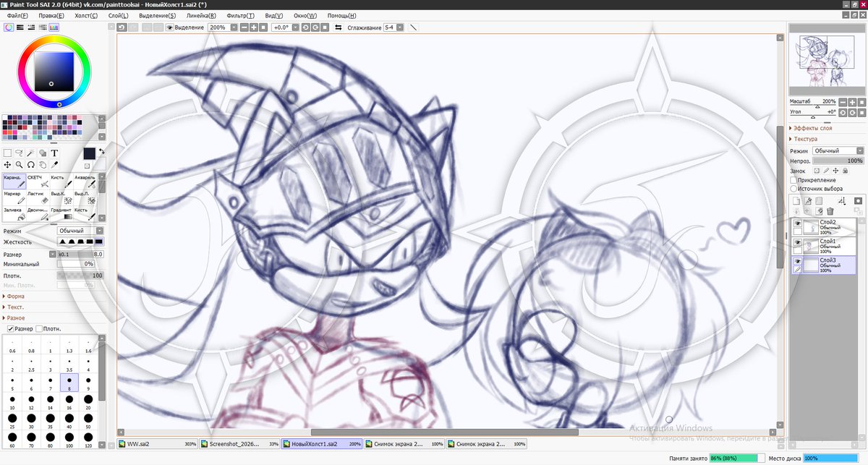Click the horizontal canvas scrollbar
The width and height of the screenshot is (868, 465).
(444, 432)
